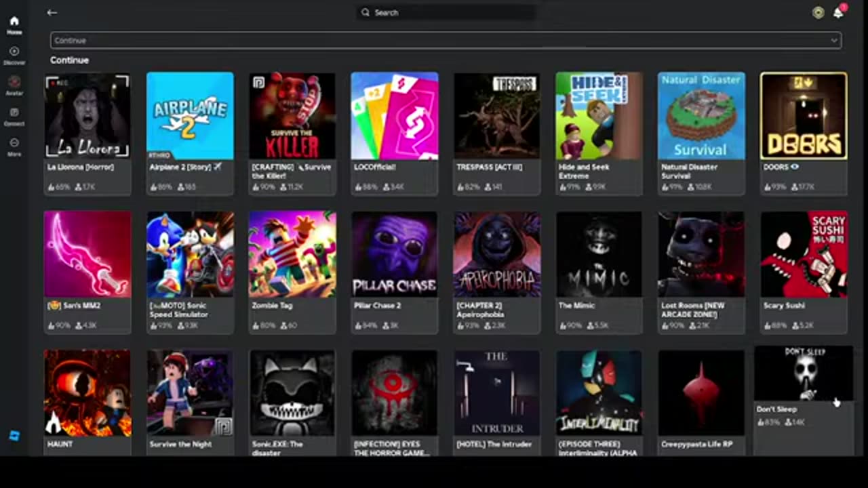Viewport: 868px width, 488px height.
Task: Open the Don't Sleep game thumbnail
Action: point(804,373)
